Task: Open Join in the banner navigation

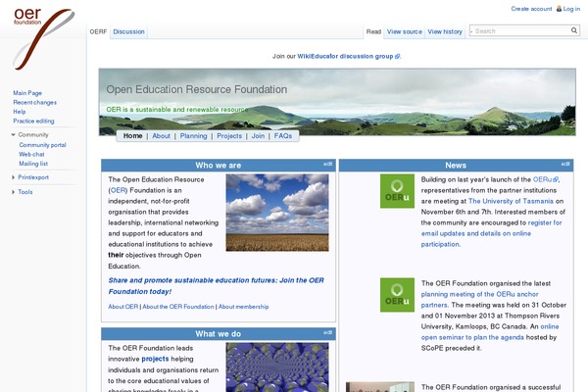Action: pyautogui.click(x=258, y=136)
